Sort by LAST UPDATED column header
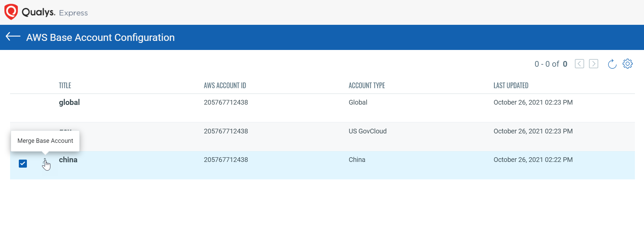Image resolution: width=644 pixels, height=232 pixels. [511, 85]
